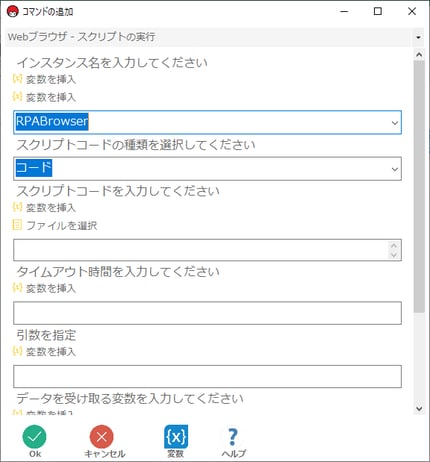Focus the timeout input field
The height and width of the screenshot is (462, 430).
(x=207, y=313)
